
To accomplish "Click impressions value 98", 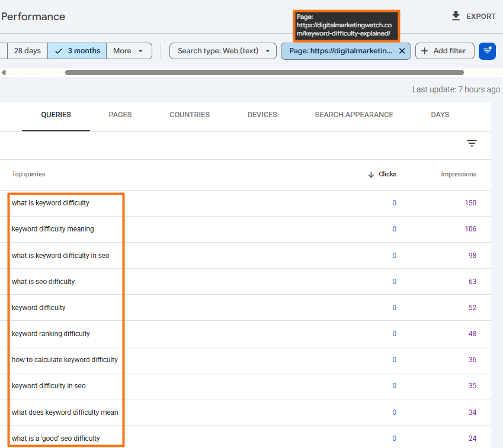I will 472,256.
